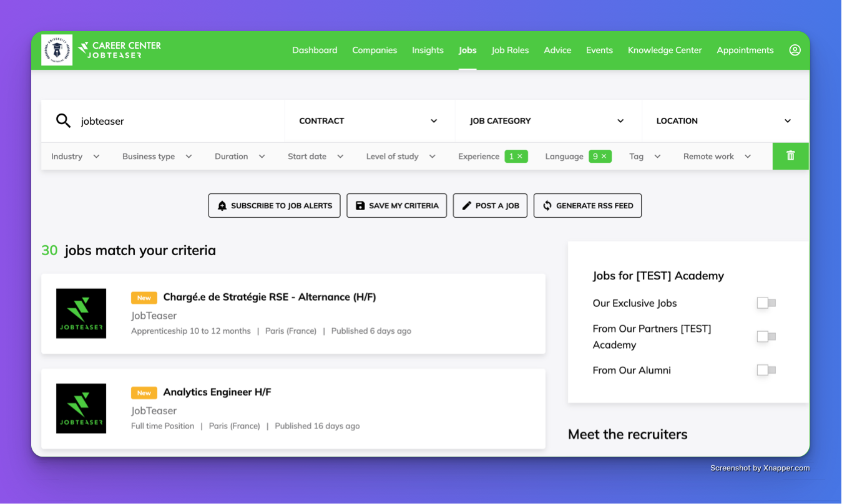Click 'Full time Position' text
Viewport: 842px width, 504px height.
tap(162, 426)
